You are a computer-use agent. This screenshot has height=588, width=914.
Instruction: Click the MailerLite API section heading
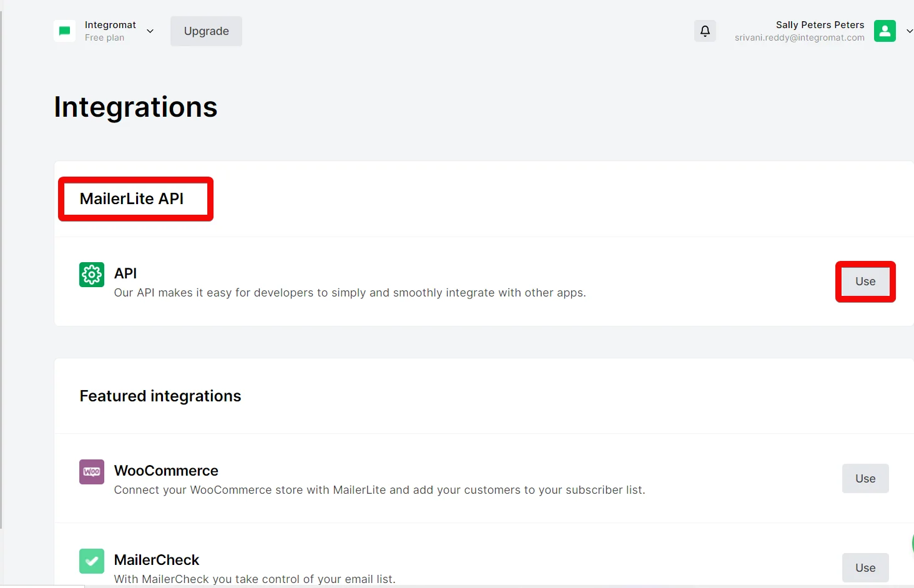coord(132,198)
